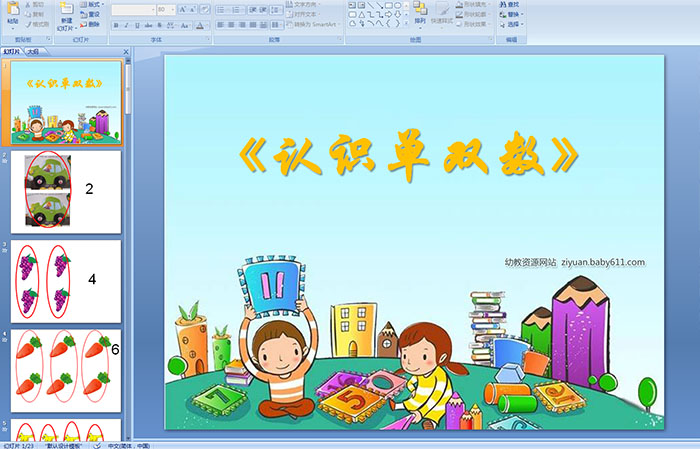Open the numbering list menu
This screenshot has width=700, height=449.
[238, 9]
